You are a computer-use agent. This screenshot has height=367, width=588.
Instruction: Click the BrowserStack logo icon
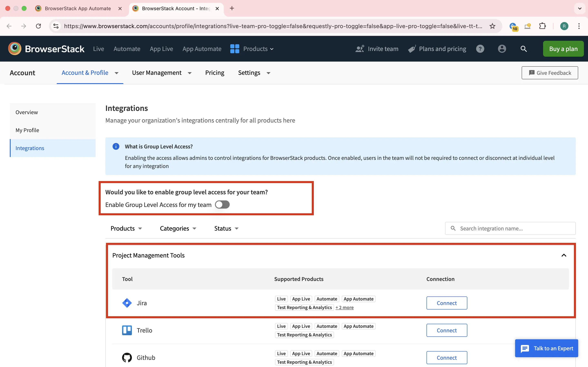coord(15,49)
